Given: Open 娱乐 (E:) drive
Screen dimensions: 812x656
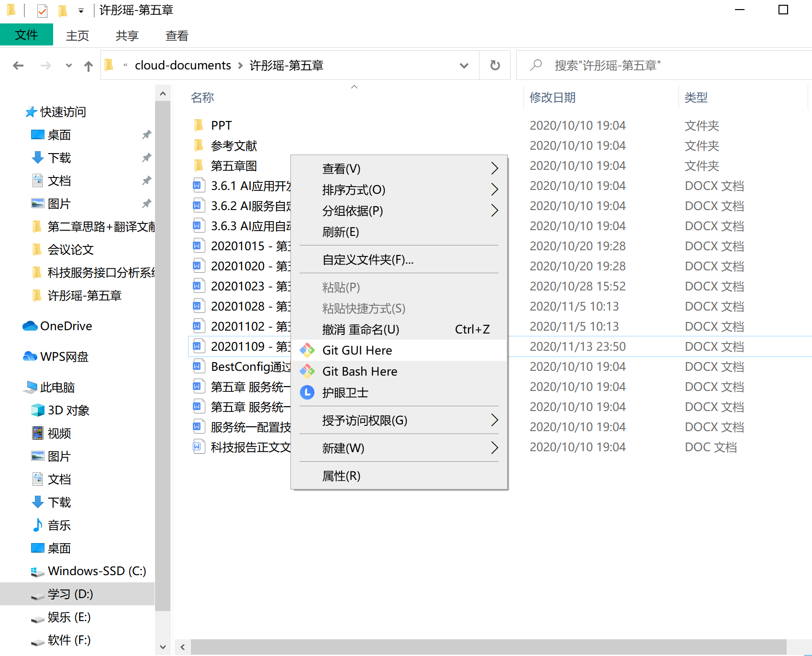Looking at the screenshot, I should click(61, 617).
